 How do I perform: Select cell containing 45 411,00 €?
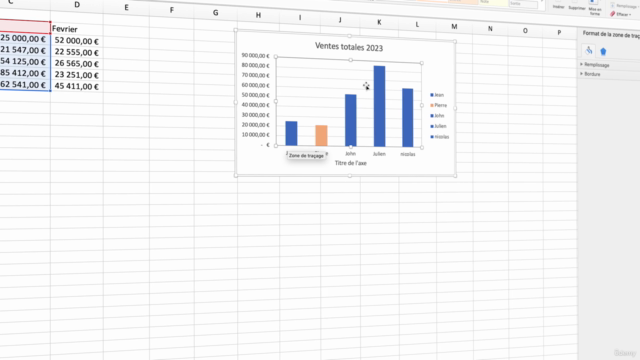(x=77, y=86)
